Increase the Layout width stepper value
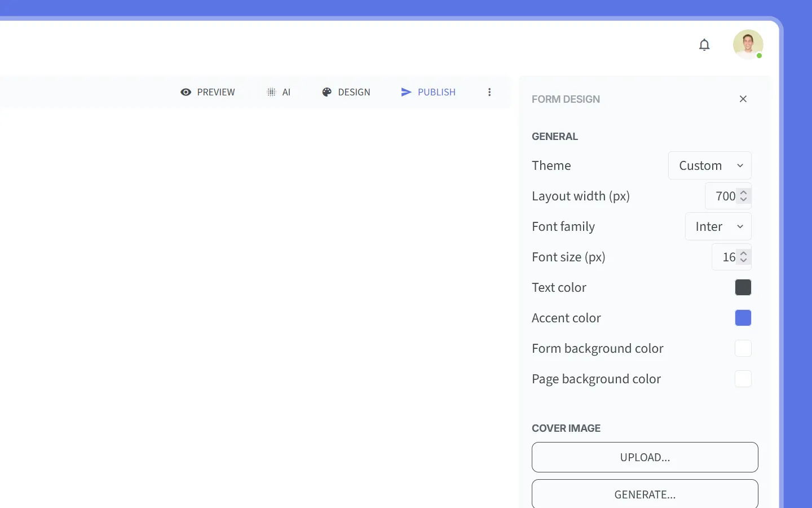 coord(744,192)
